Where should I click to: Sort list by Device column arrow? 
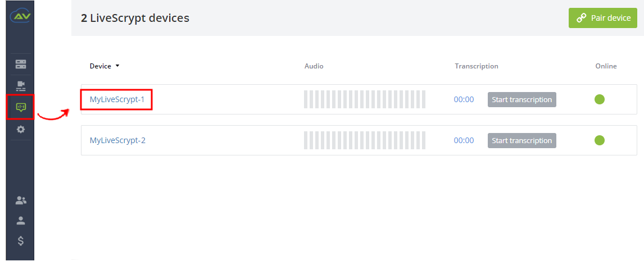(117, 66)
